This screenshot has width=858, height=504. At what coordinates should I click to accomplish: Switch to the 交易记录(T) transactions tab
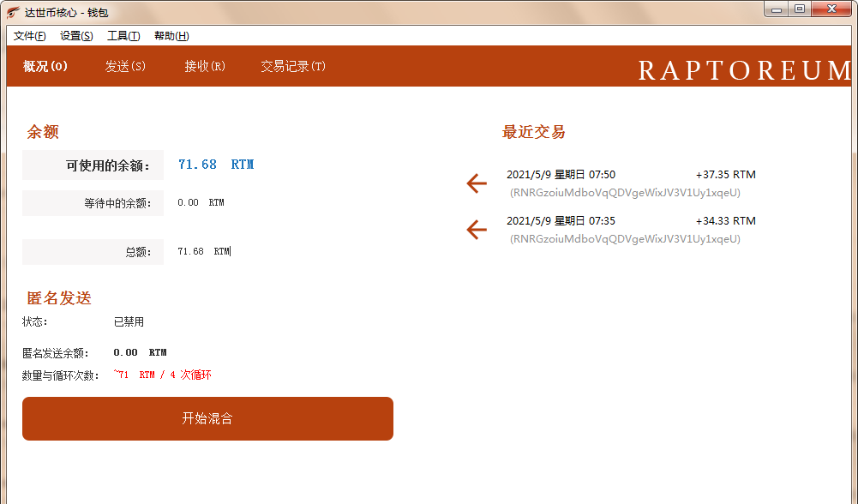pyautogui.click(x=293, y=66)
